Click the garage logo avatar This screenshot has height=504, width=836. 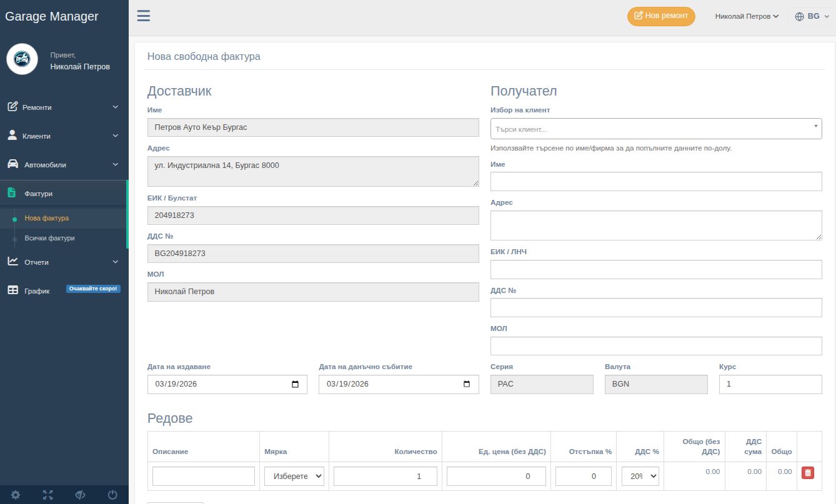22,59
